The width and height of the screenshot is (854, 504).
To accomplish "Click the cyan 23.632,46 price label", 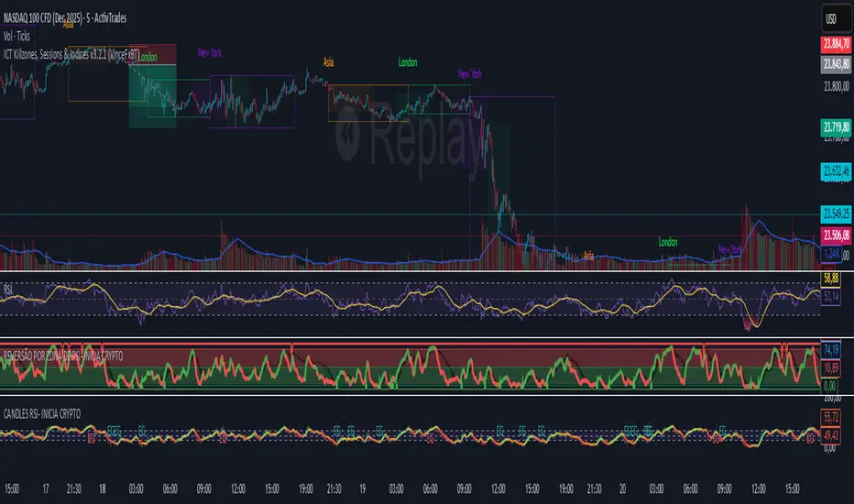I will click(836, 171).
